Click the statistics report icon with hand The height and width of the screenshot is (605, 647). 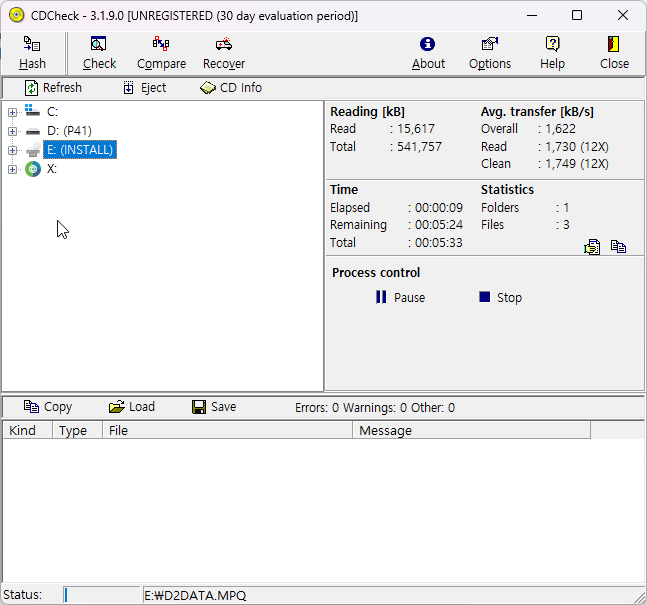click(x=592, y=246)
